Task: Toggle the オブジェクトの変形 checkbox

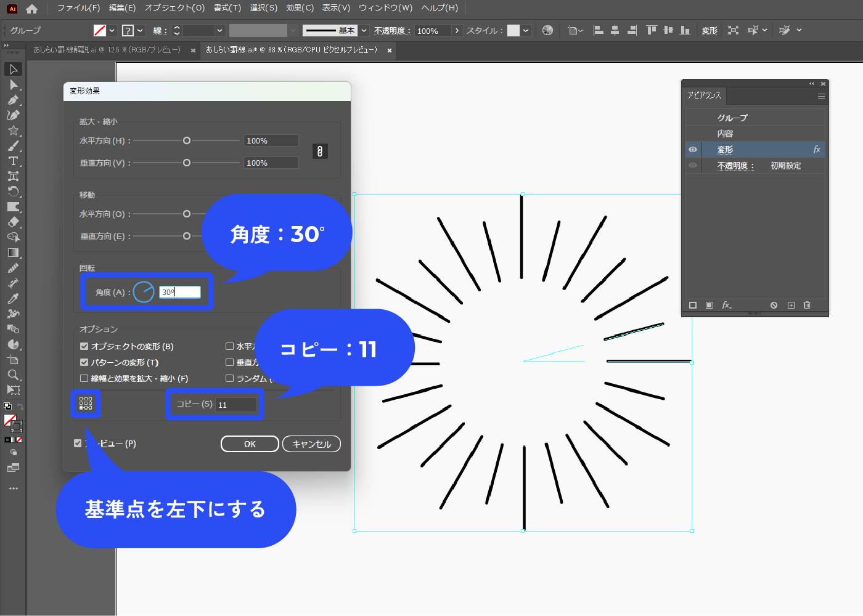Action: point(84,346)
